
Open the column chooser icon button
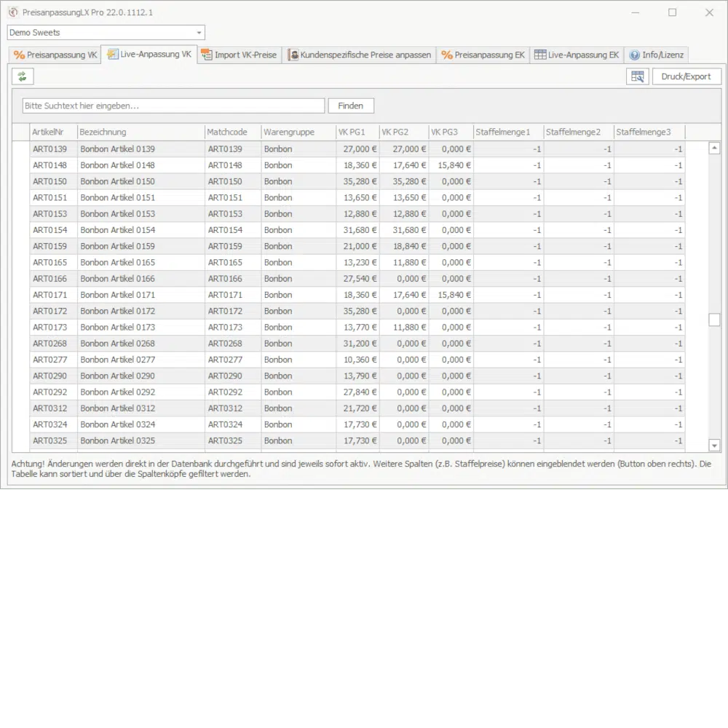(637, 76)
